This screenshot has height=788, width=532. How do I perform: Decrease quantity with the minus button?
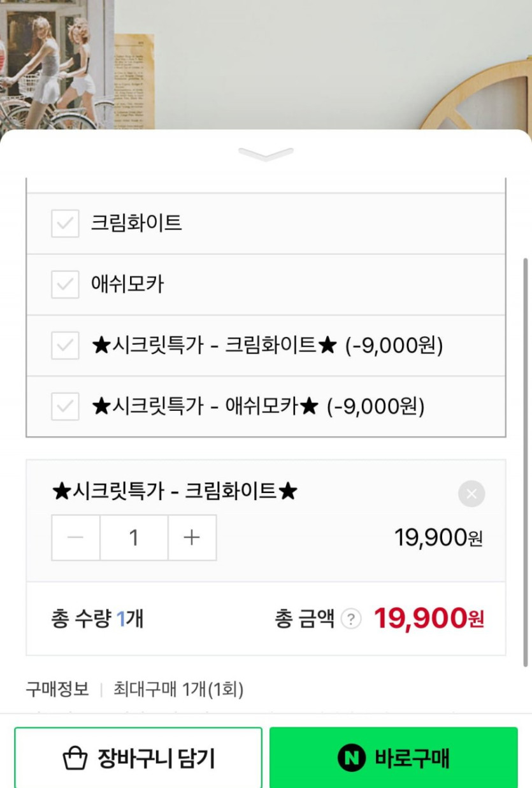pos(76,538)
